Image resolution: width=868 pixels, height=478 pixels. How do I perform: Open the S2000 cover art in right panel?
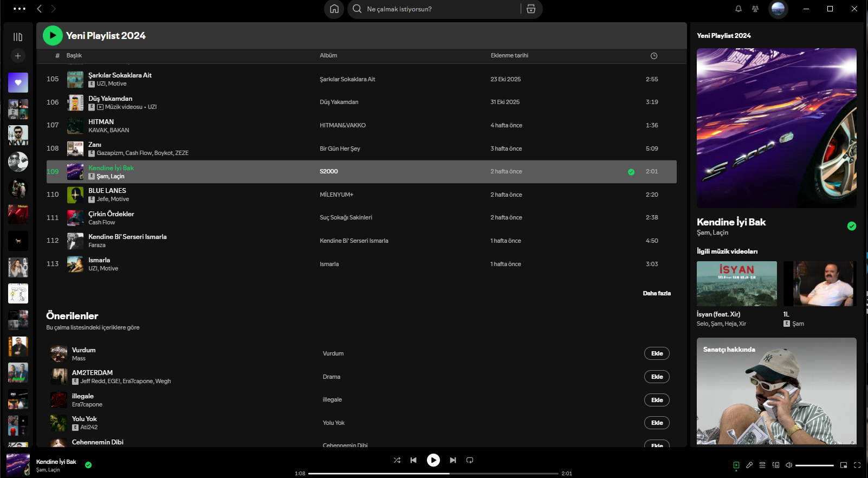pos(776,128)
